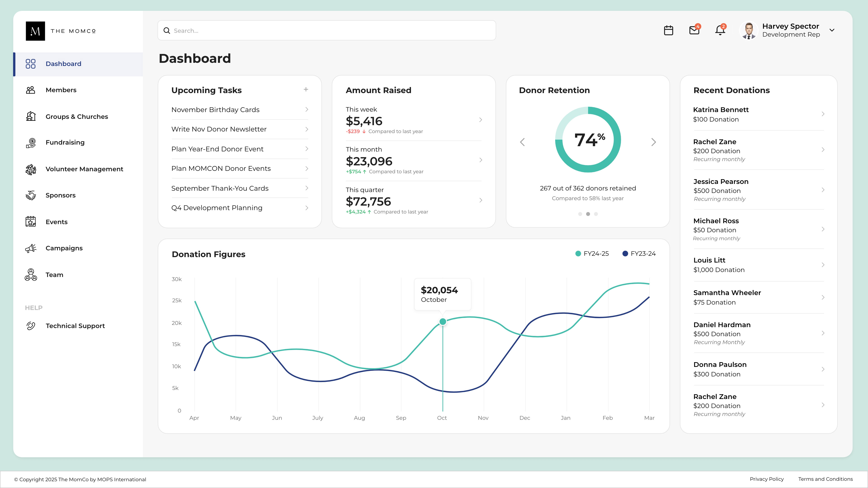
Task: Click the Volunteer Management icon
Action: (31, 169)
